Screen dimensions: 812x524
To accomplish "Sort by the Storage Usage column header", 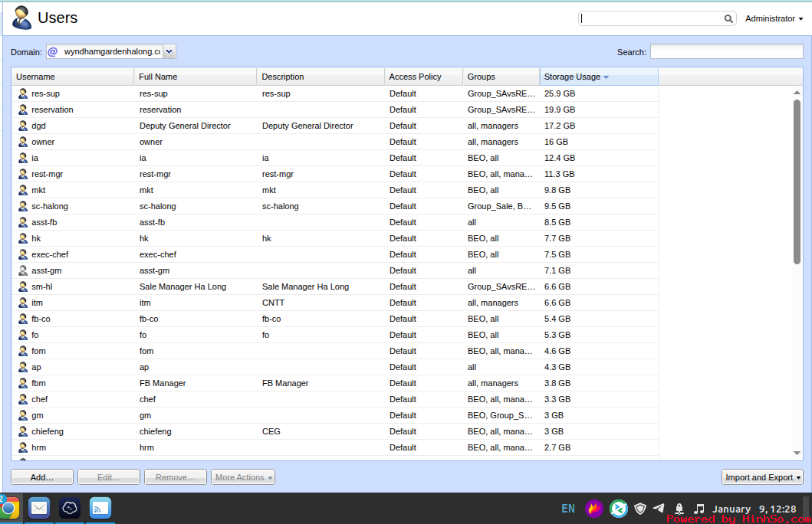I will (x=575, y=77).
